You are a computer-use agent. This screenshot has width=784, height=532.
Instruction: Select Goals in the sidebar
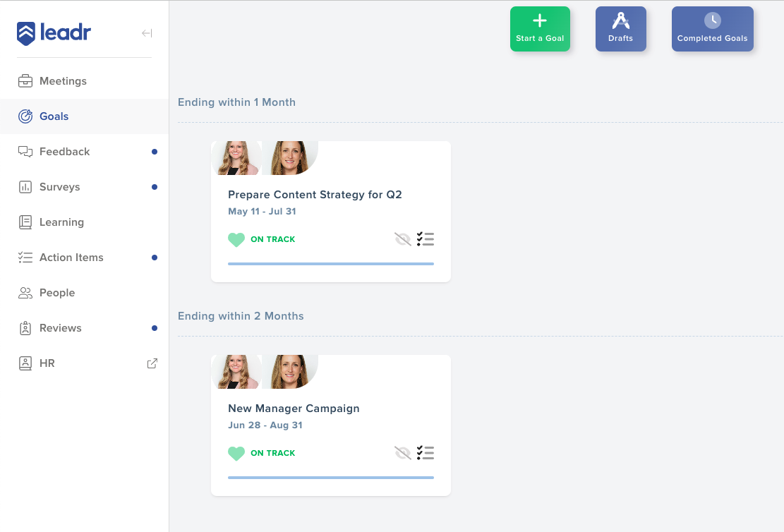coord(54,116)
